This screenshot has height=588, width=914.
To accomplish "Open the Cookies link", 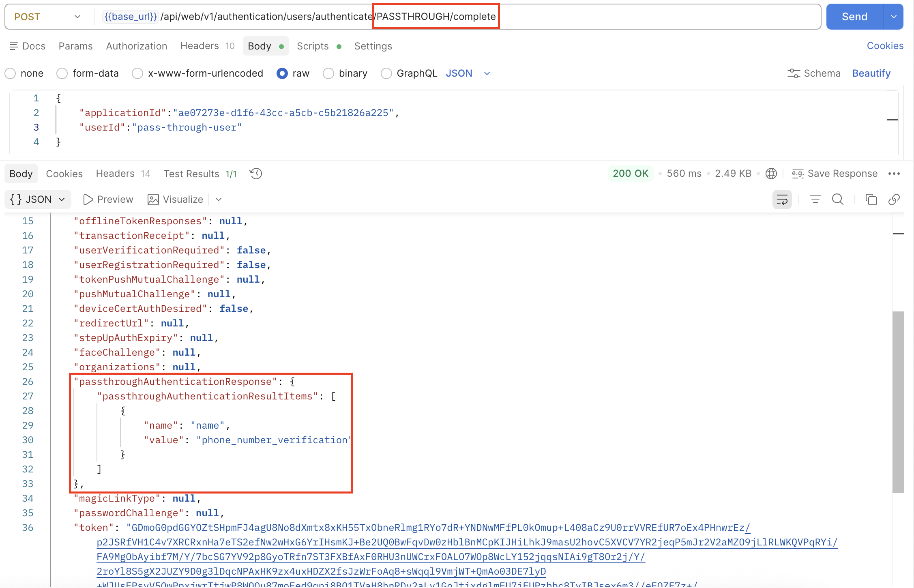I will tap(885, 46).
